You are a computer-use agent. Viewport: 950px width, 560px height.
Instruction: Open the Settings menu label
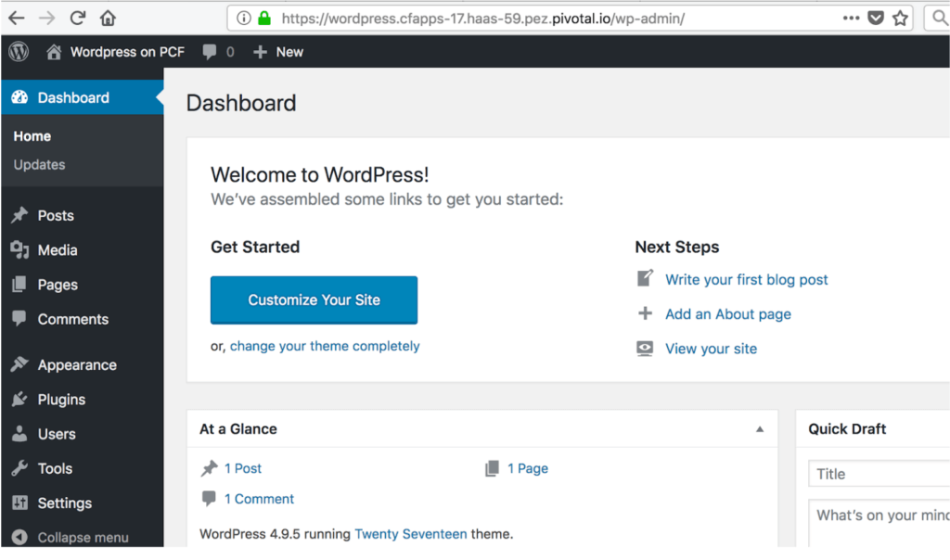pyautogui.click(x=65, y=503)
